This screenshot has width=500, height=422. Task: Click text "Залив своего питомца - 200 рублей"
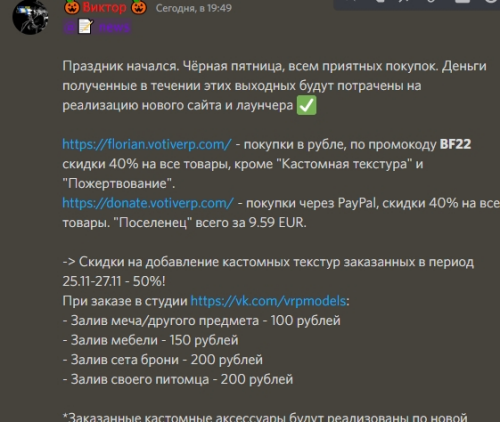pos(182,379)
